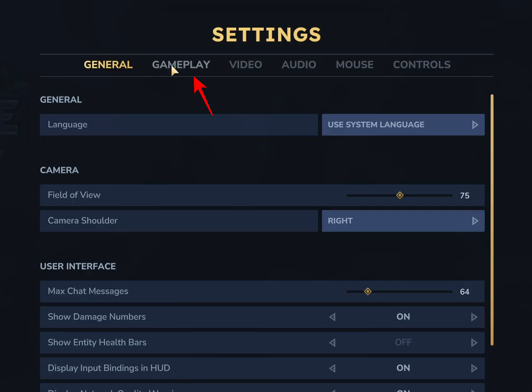Viewport: 532px width, 392px height.
Task: Switch to the Video tab
Action: pos(246,65)
